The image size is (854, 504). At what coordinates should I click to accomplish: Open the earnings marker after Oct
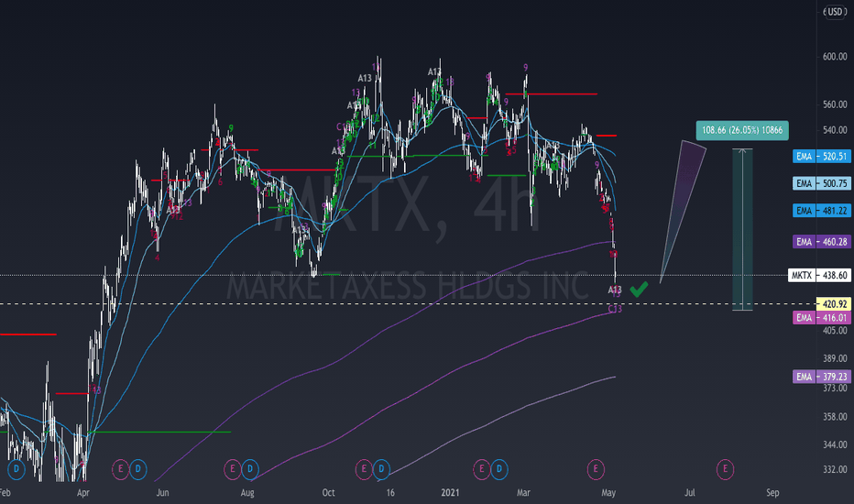pos(364,469)
